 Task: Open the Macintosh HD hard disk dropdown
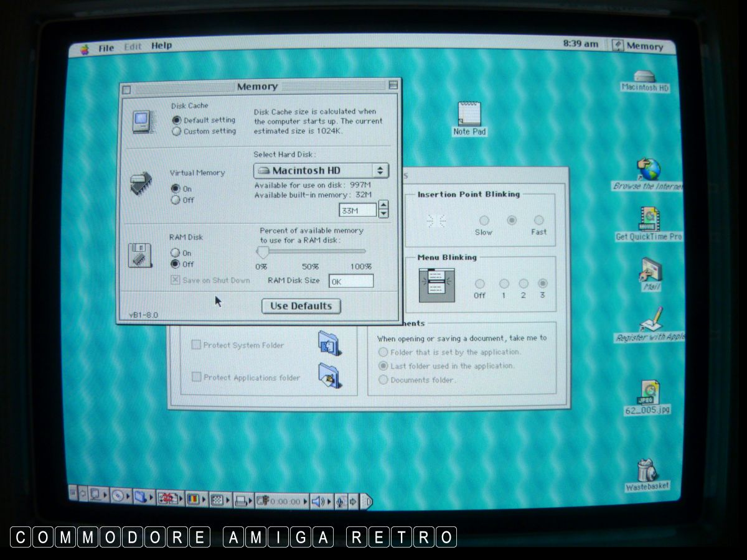[x=321, y=170]
